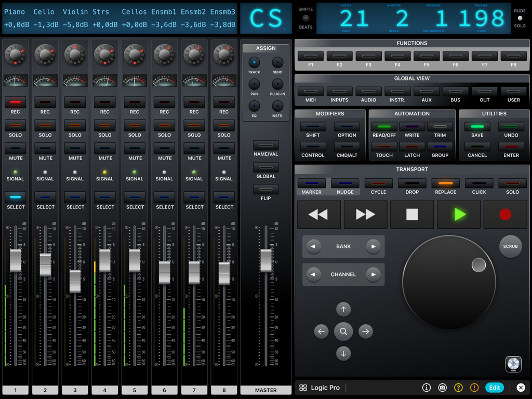Advance to the next BANK with the right arrow

tap(373, 247)
